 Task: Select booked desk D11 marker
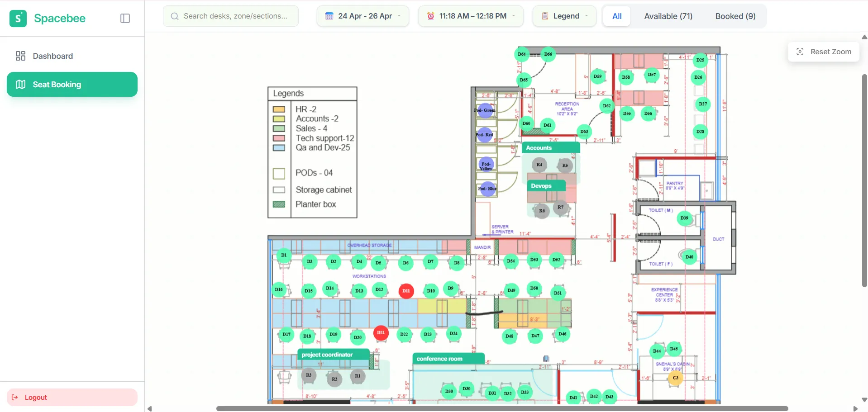tap(406, 291)
